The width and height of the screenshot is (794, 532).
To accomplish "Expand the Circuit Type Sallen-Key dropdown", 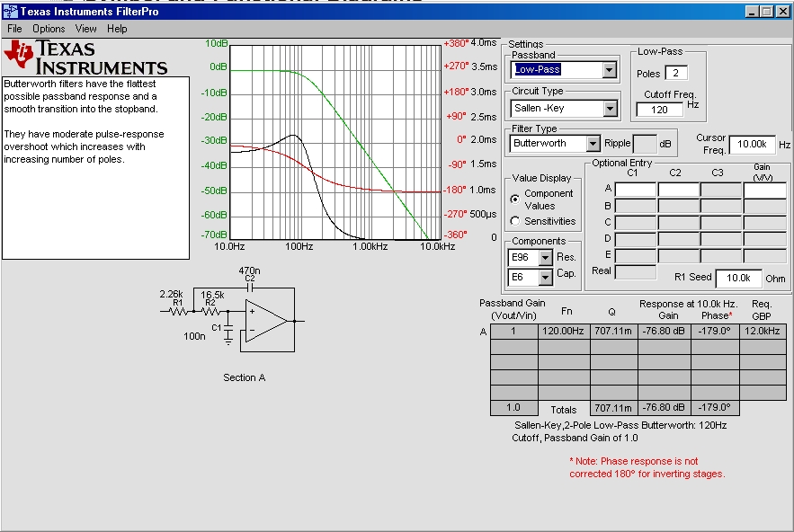I will coord(610,109).
